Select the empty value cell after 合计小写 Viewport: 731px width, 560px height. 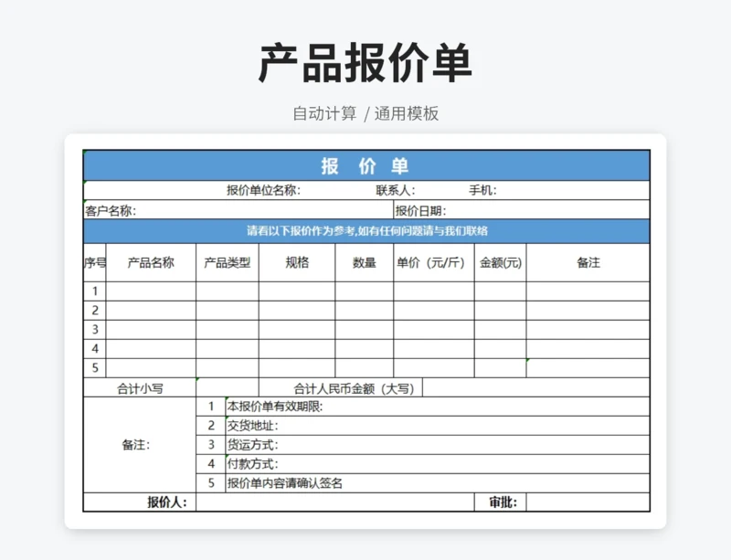[228, 387]
